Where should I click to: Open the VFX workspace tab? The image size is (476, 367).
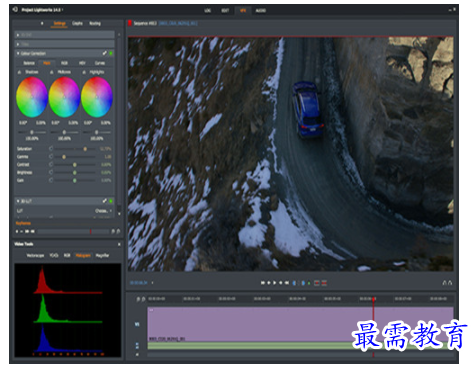tap(243, 11)
